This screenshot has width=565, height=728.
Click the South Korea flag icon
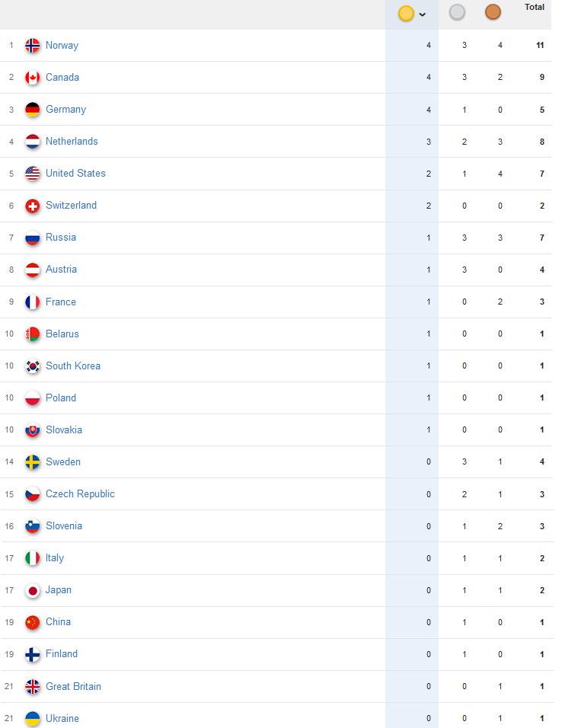point(33,366)
